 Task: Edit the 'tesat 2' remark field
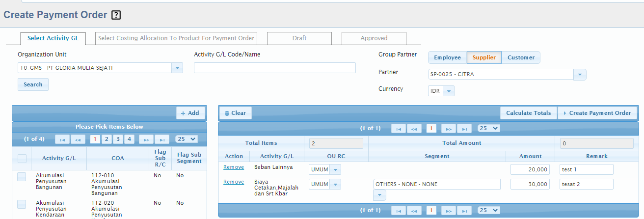pos(587,184)
